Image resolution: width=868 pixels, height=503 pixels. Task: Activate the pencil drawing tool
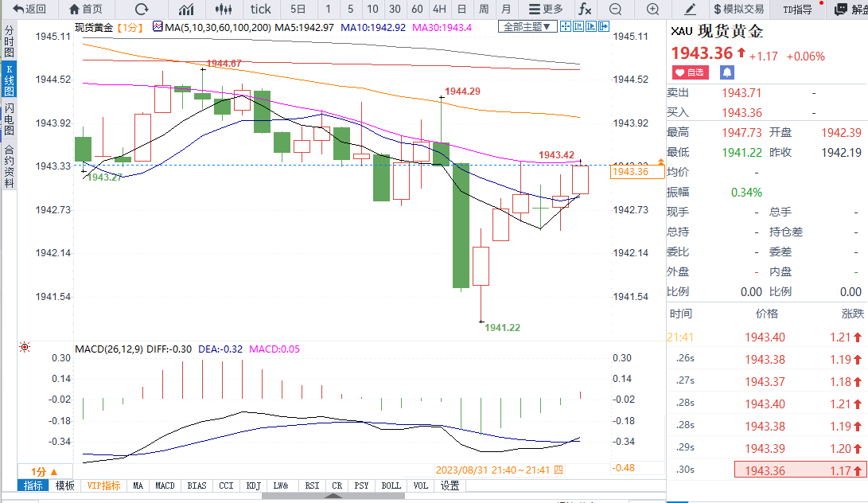[x=690, y=9]
